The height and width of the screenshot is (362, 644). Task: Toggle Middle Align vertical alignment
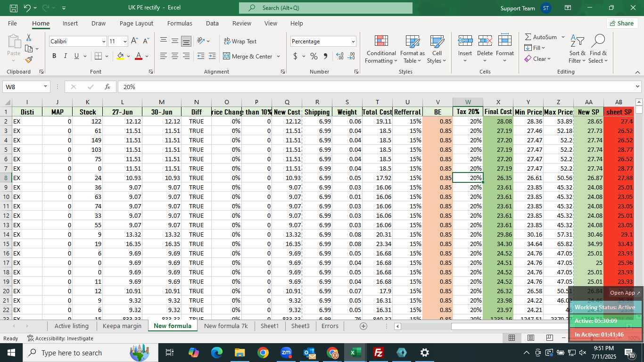pos(175,41)
